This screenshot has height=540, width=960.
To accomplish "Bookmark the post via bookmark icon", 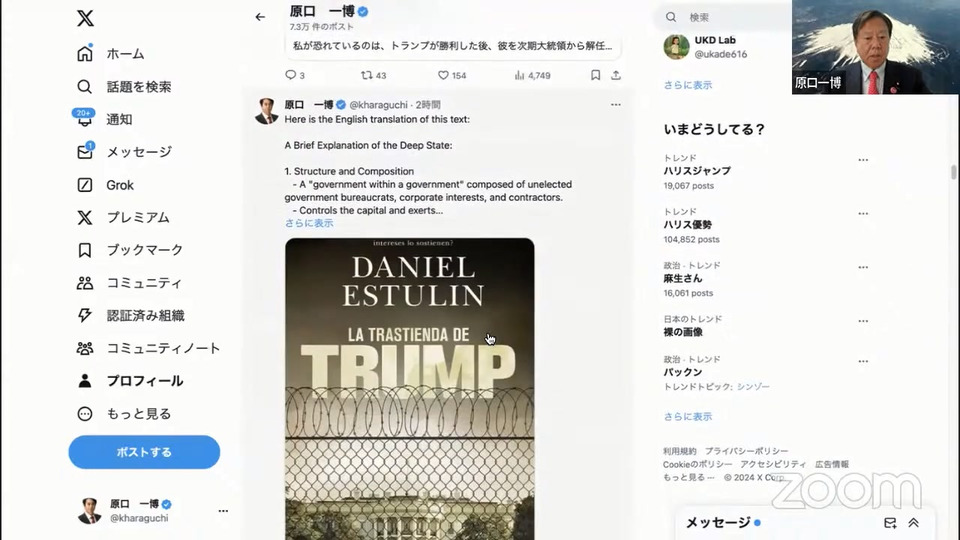I will tap(595, 75).
